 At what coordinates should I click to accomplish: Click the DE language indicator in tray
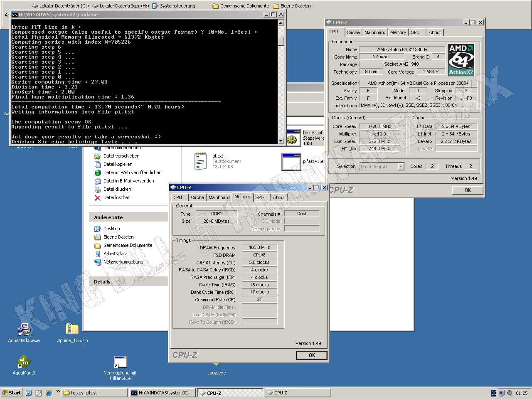pos(494,393)
